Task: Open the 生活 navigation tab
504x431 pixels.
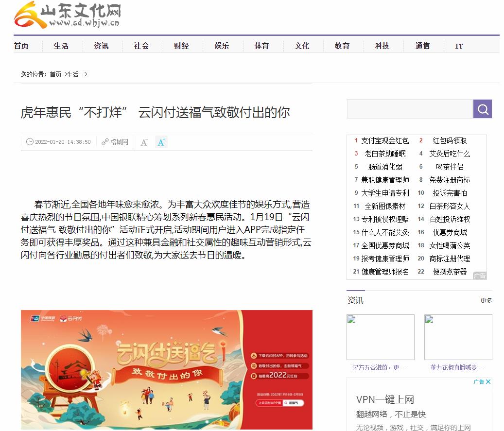Action: (61, 46)
